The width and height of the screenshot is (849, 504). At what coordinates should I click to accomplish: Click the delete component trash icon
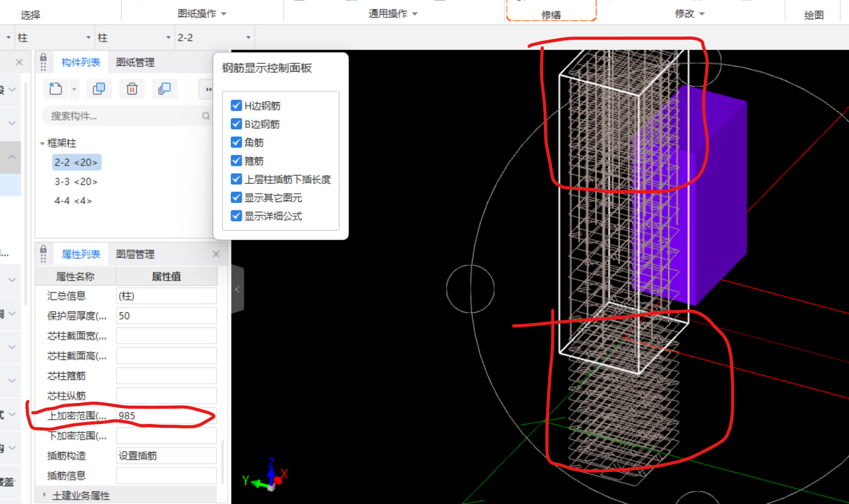[132, 89]
